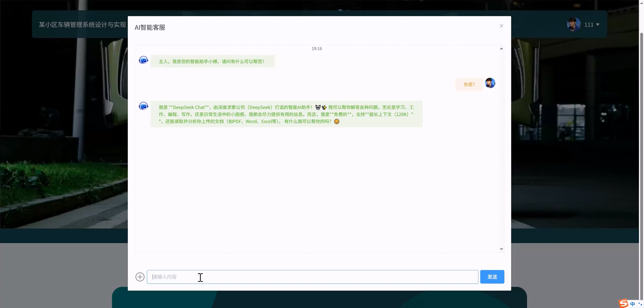This screenshot has height=308, width=644.
Task: Toggle the IME punctuation mode icon
Action: (640, 304)
